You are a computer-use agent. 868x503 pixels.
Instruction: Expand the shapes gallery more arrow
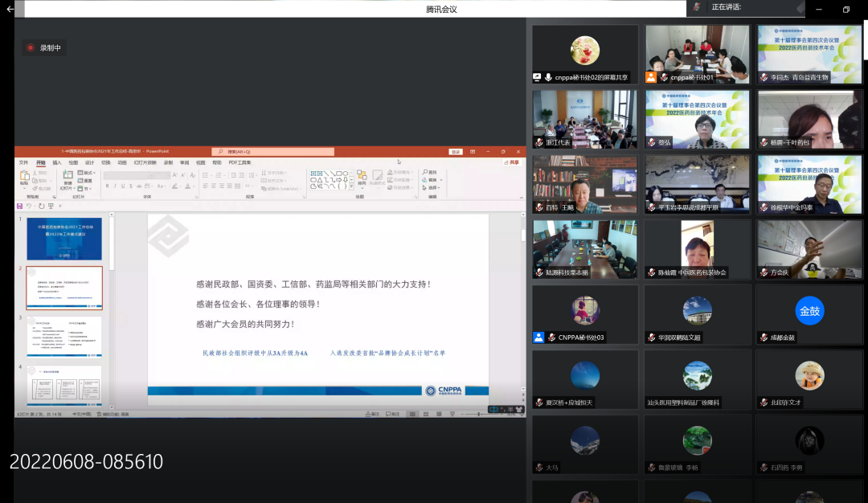pos(351,186)
